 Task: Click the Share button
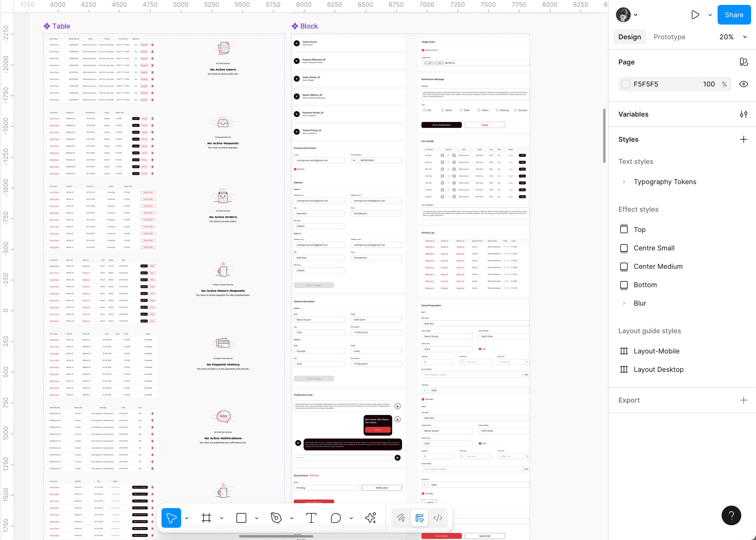tap(734, 15)
